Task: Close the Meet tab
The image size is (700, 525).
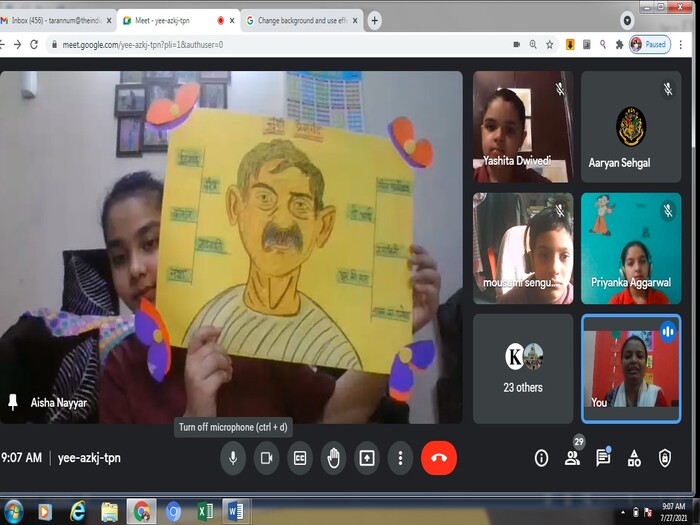Action: (x=232, y=21)
